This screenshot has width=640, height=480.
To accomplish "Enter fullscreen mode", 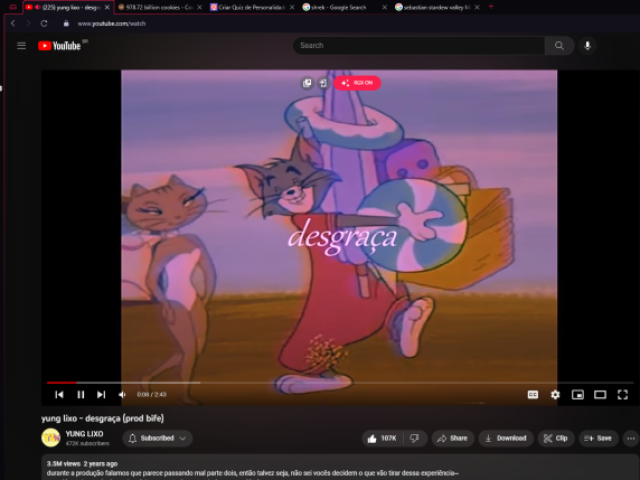I will [x=622, y=394].
